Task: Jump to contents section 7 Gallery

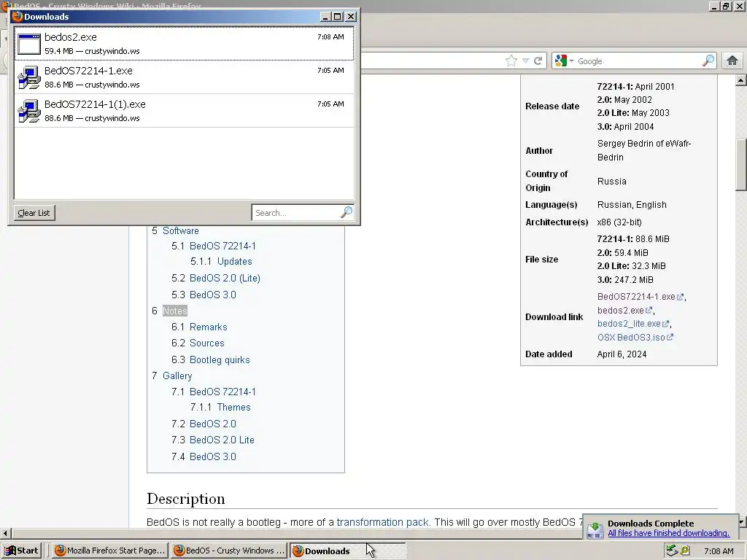Action: tap(177, 376)
